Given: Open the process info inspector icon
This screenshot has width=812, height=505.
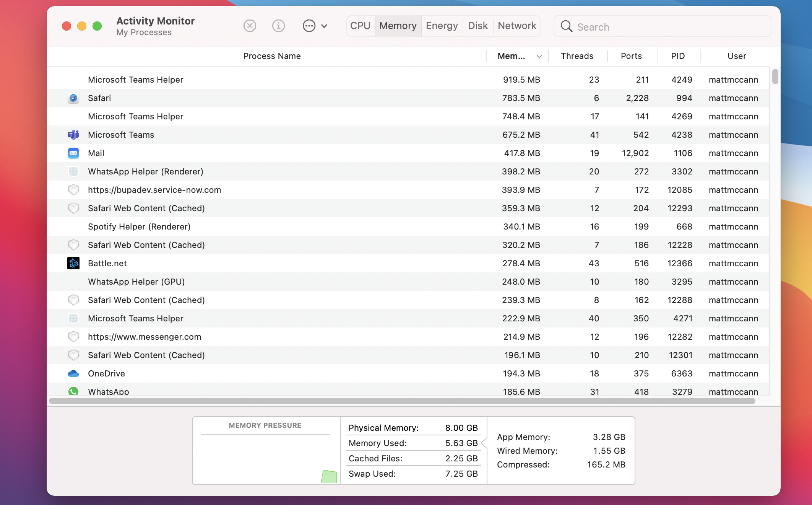Looking at the screenshot, I should coord(278,26).
